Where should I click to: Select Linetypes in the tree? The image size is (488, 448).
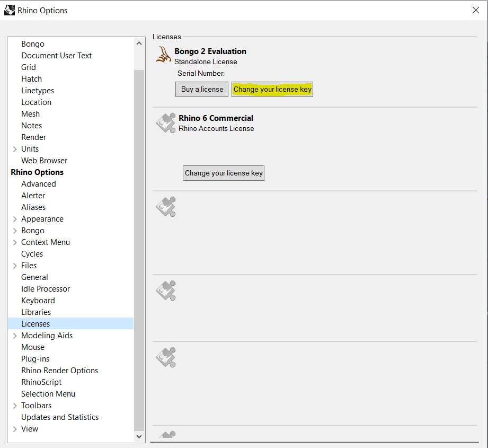pyautogui.click(x=38, y=91)
